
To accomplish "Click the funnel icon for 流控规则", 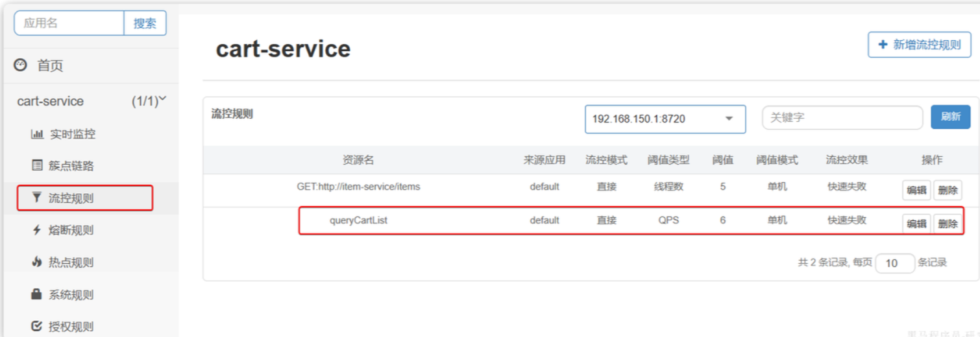I will coord(37,198).
